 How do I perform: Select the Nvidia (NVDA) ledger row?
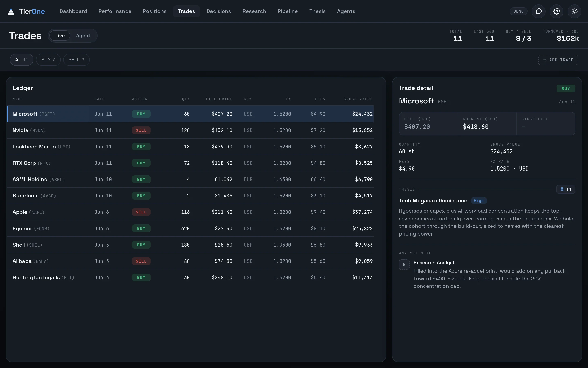(190, 130)
